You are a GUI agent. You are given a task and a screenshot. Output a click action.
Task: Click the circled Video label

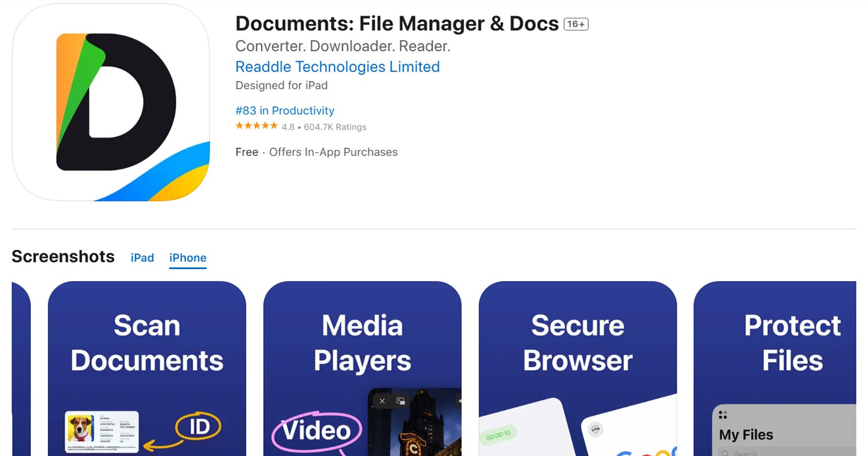point(317,431)
